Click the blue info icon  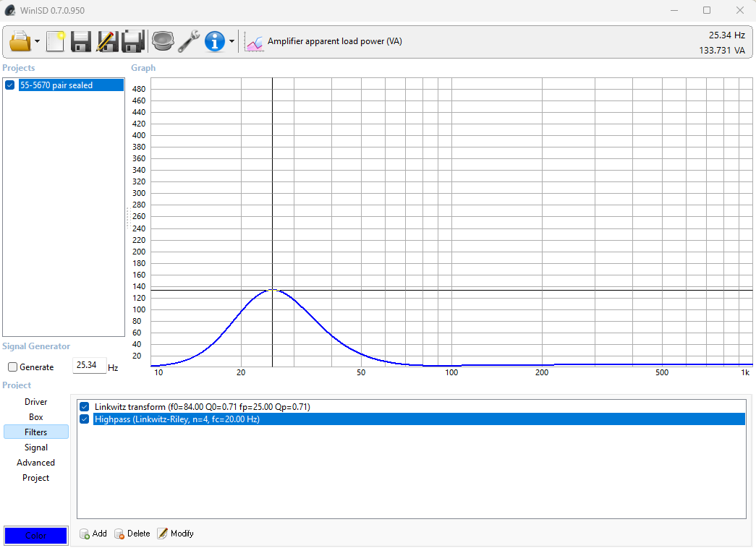[215, 41]
